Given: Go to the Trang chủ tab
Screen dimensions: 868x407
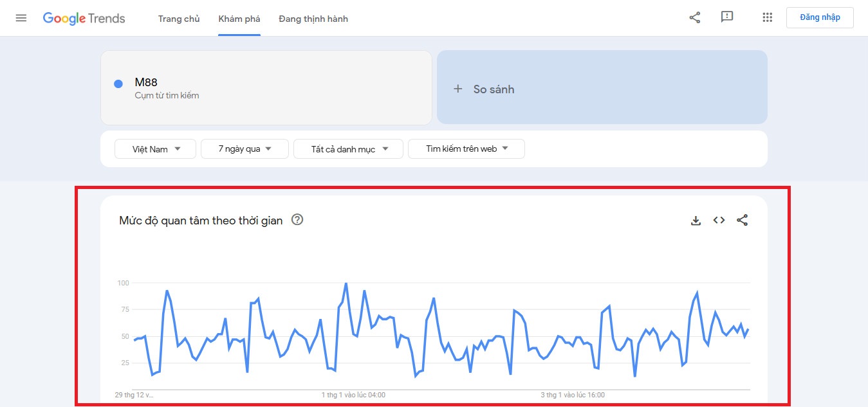Looking at the screenshot, I should tap(179, 19).
